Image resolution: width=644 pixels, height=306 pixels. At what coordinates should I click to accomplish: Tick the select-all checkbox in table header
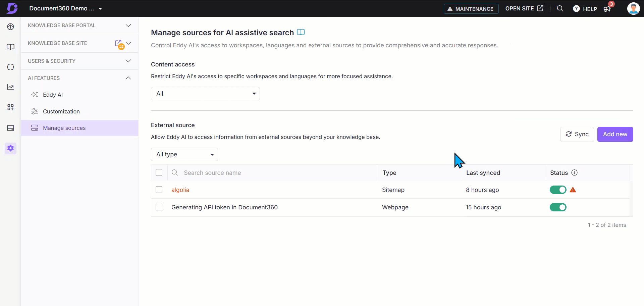(159, 172)
